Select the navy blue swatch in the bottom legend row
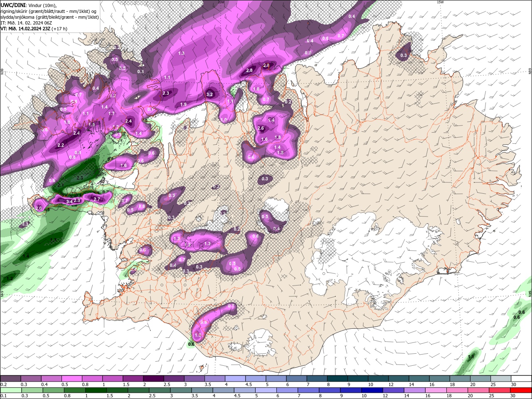Screen dimensions: 532x399 pyautogui.click(x=371, y=390)
